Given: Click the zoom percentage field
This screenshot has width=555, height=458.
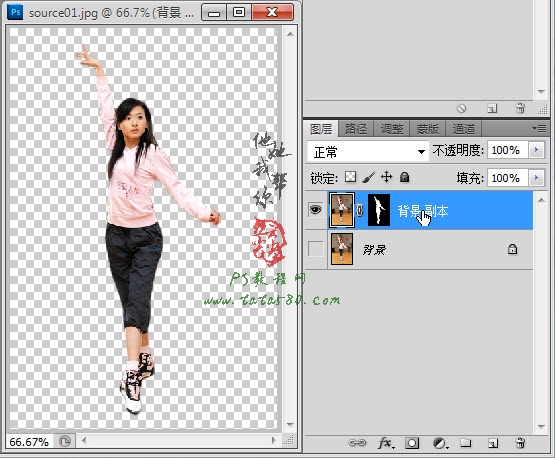Looking at the screenshot, I should [x=29, y=442].
